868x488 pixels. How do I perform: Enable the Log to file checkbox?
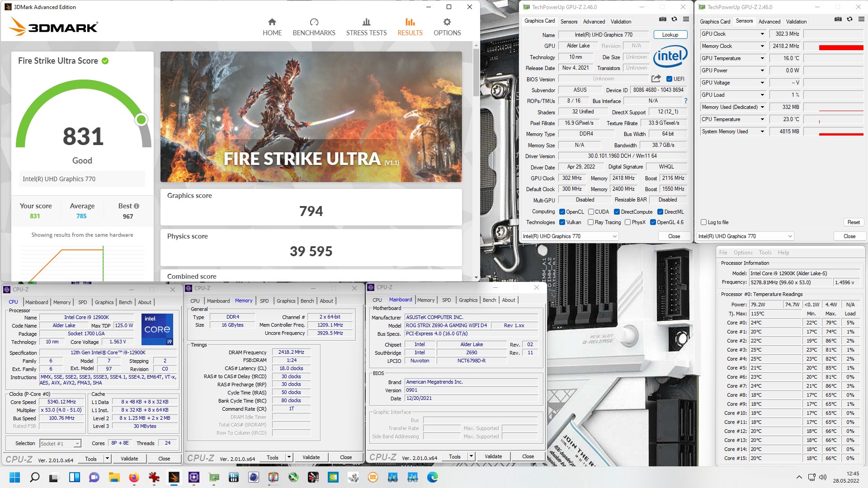click(x=703, y=222)
